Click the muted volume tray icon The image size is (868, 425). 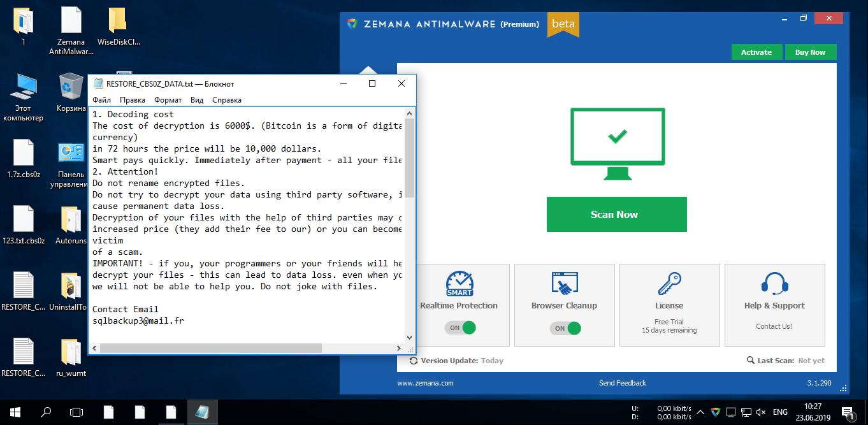pos(761,412)
